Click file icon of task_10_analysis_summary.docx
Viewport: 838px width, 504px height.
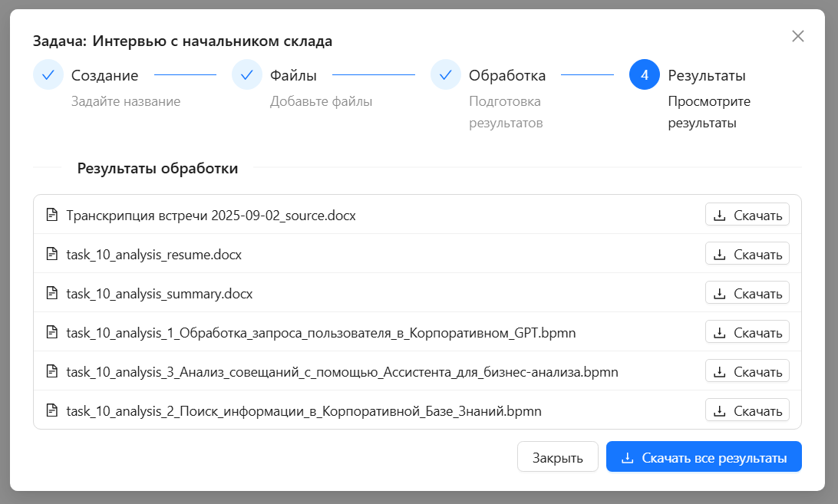52,293
